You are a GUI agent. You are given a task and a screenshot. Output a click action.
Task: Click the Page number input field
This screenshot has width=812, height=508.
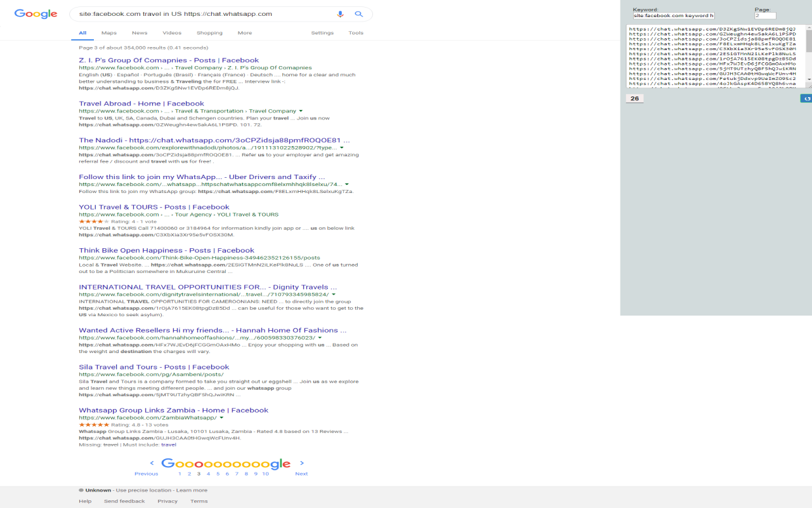tap(765, 15)
